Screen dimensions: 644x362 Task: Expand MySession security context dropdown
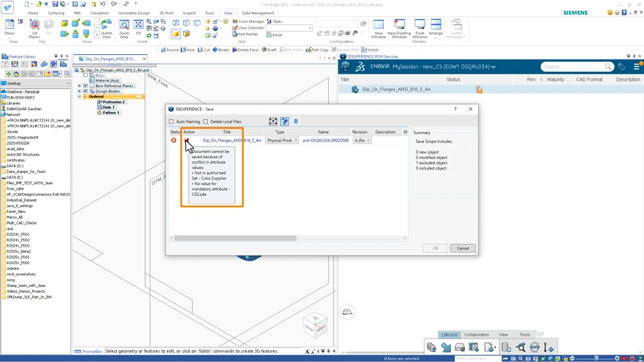coord(493,67)
